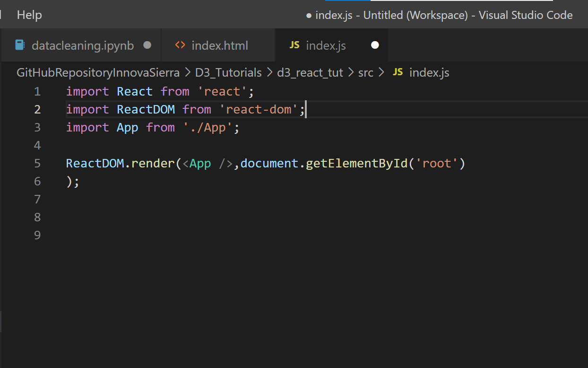This screenshot has width=588, height=368.
Task: Click line number 9 in gutter
Action: pyautogui.click(x=37, y=235)
